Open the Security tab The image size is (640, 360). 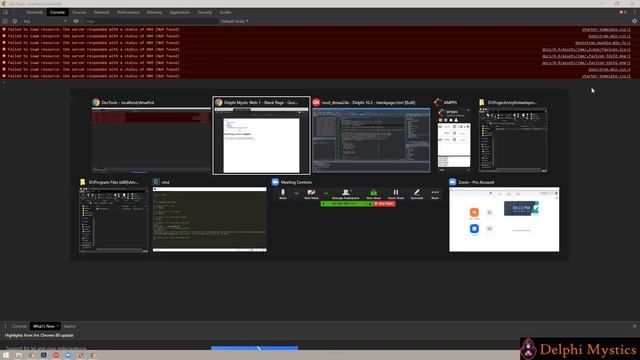point(204,12)
